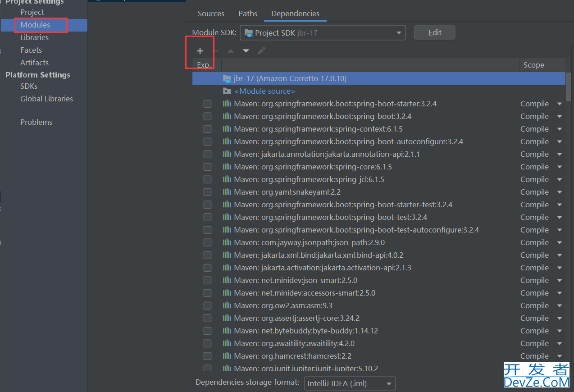Select the jbr-17 (Amazon Corretto 17.0.10) row
Image resolution: width=574 pixels, height=392 pixels.
[379, 78]
